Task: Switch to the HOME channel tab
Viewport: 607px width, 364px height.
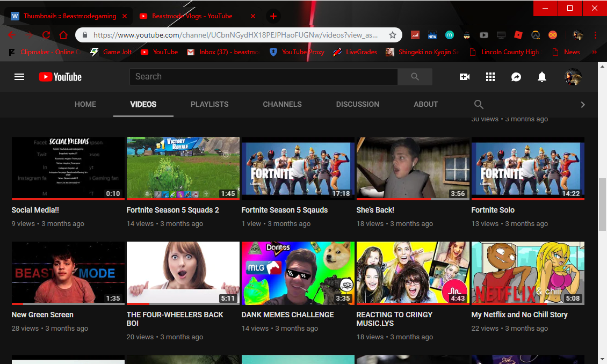Action: (85, 105)
